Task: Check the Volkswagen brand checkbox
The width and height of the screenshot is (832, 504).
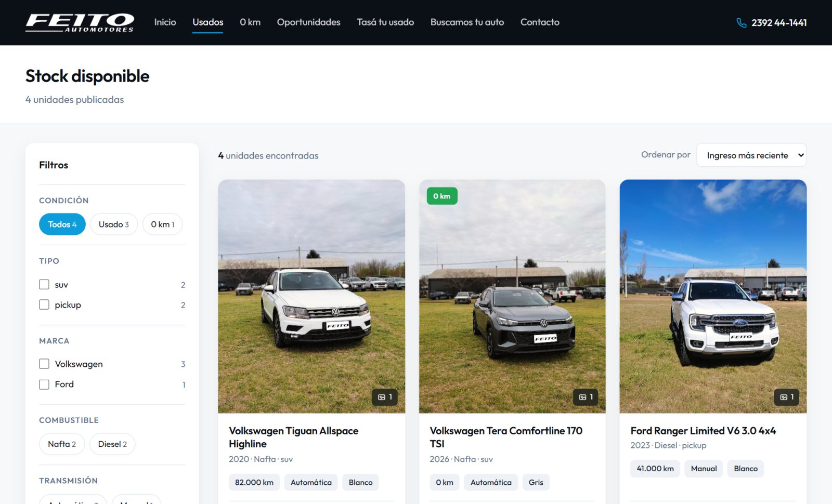Action: point(44,364)
